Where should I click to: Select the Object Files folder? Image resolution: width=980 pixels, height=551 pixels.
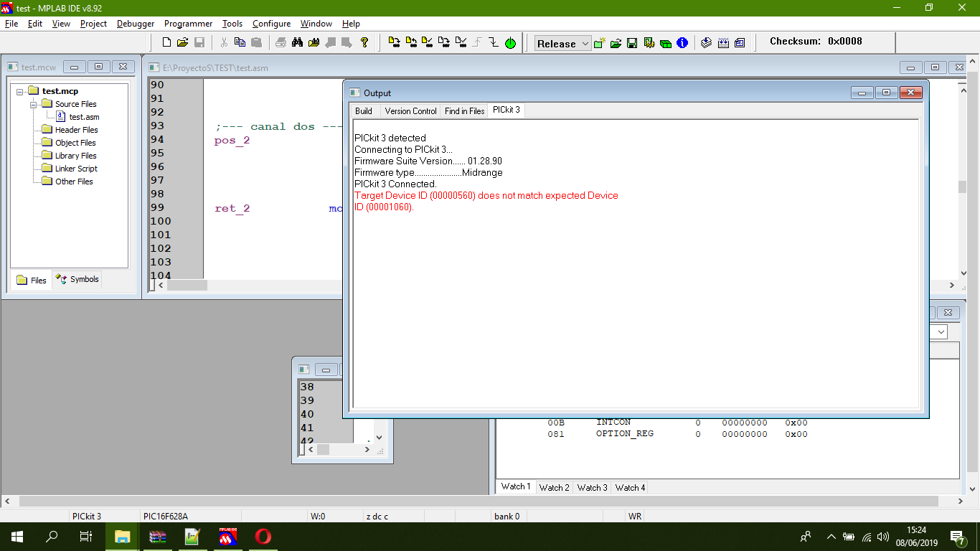click(x=75, y=143)
